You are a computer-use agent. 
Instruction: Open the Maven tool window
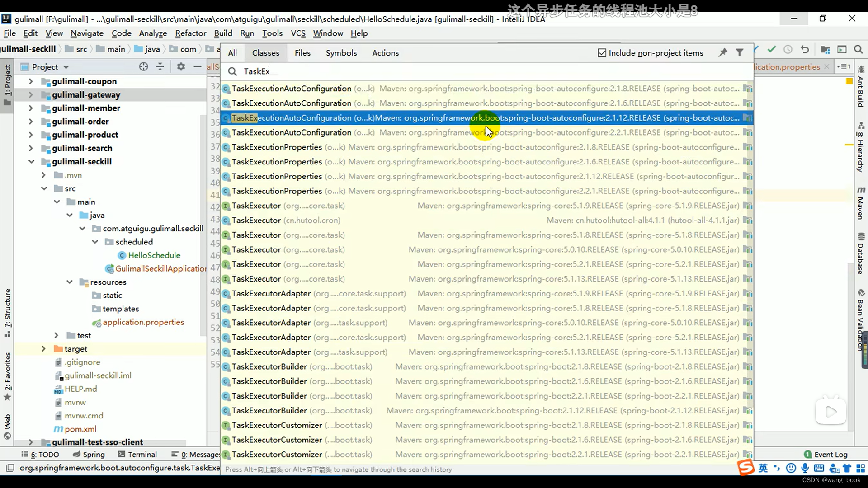pos(860,203)
